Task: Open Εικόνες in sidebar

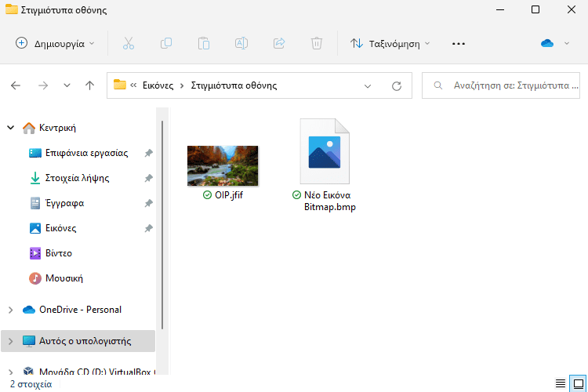Action: point(60,228)
